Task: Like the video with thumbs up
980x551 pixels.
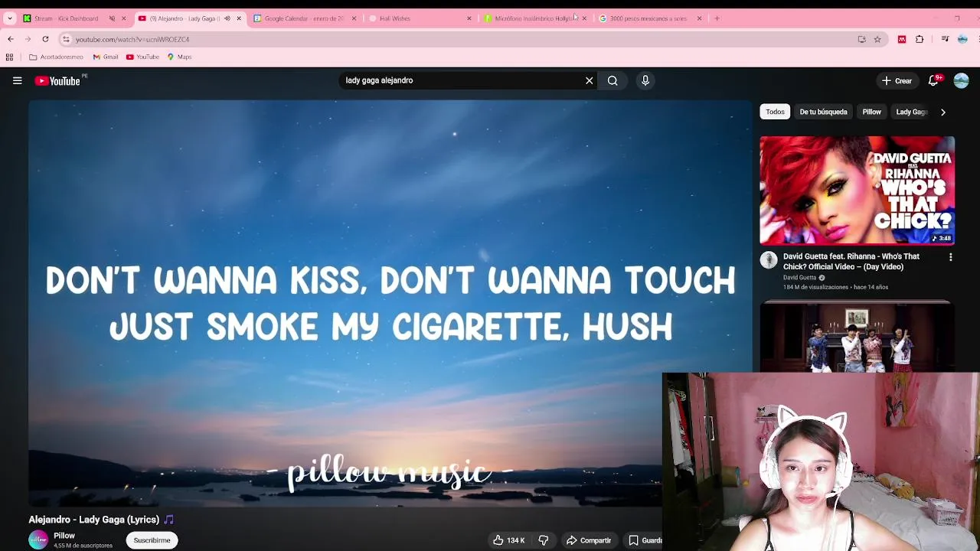Action: [x=498, y=540]
